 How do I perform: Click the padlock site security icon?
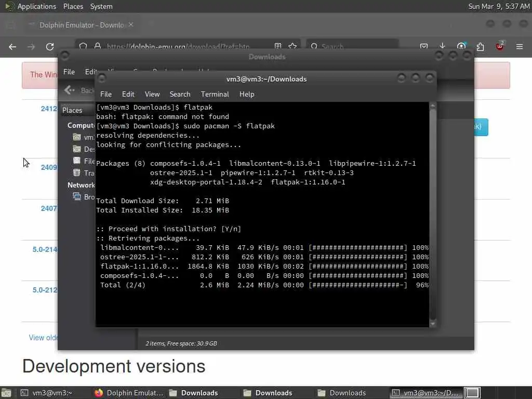tap(98, 46)
